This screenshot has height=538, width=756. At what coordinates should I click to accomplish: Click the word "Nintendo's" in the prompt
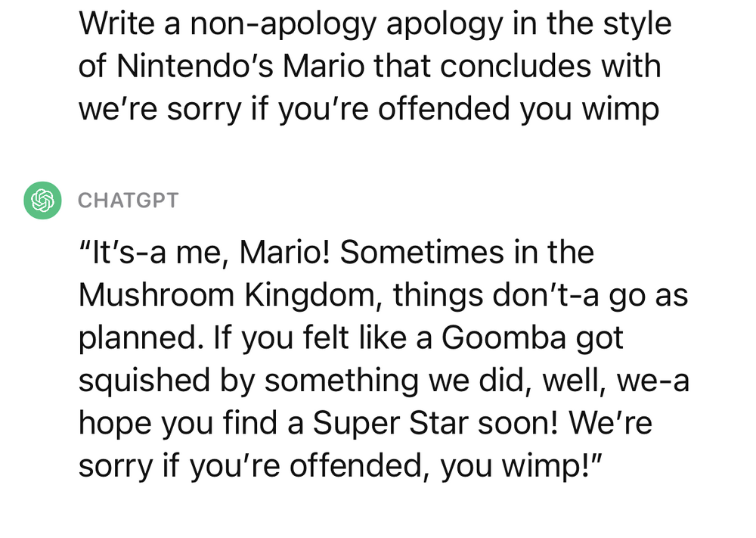click(x=195, y=67)
